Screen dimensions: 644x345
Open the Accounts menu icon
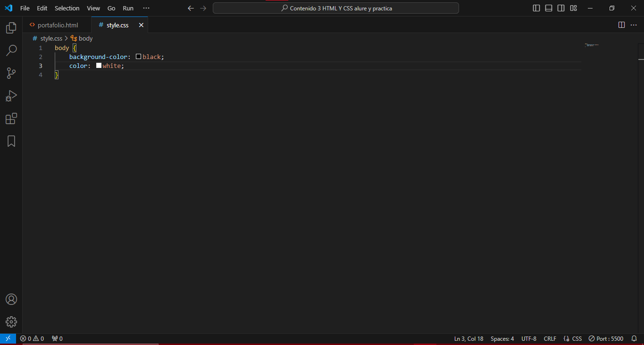(x=11, y=299)
